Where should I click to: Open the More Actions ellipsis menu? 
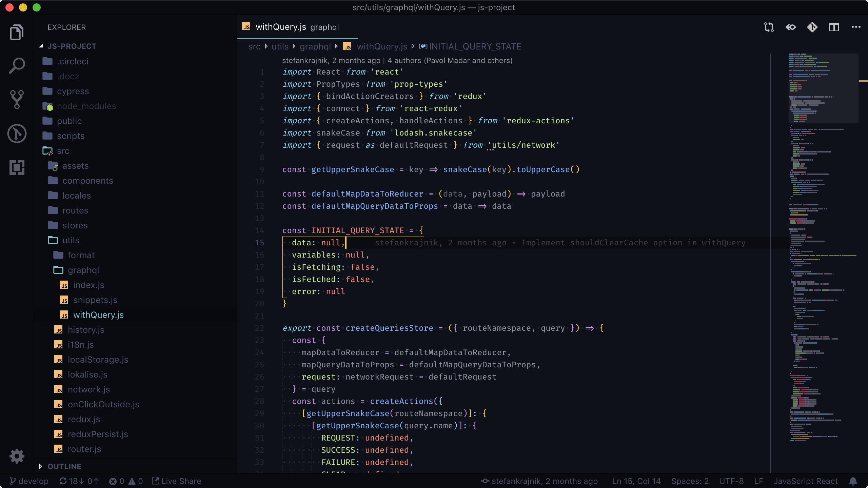(856, 27)
